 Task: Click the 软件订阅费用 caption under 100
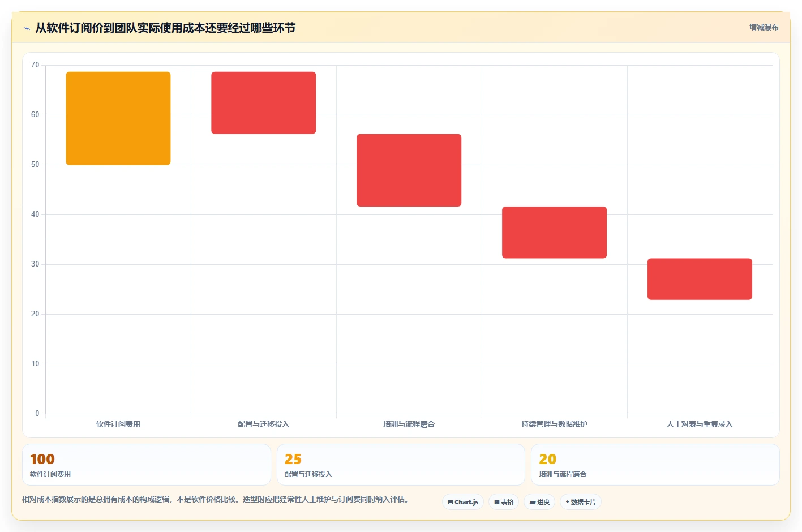pos(50,474)
